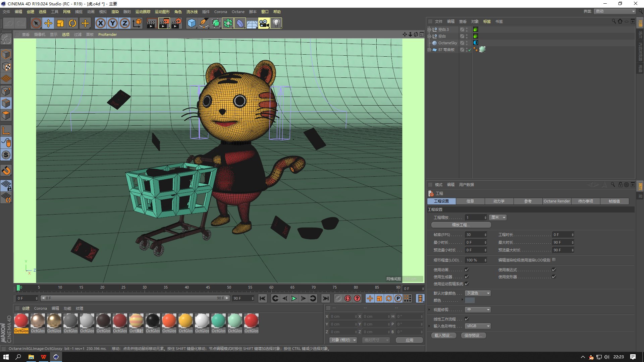Switch to 信息 tab
This screenshot has width=644, height=362.
[470, 201]
